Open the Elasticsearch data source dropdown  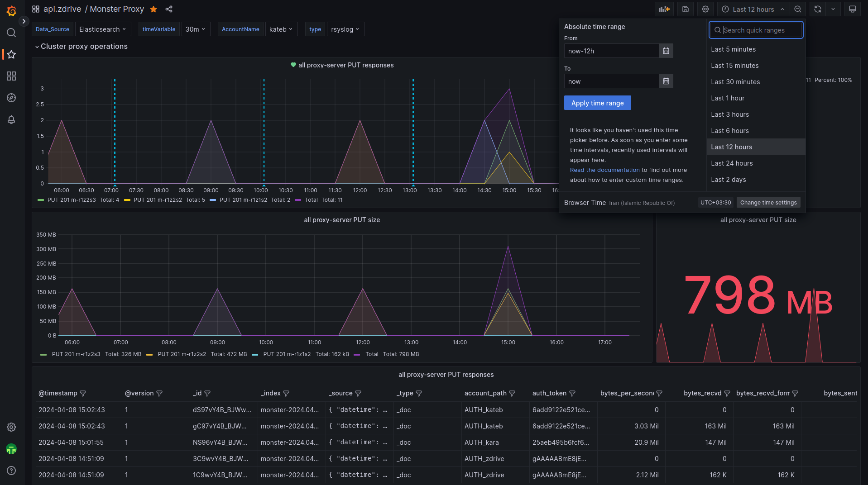click(103, 29)
